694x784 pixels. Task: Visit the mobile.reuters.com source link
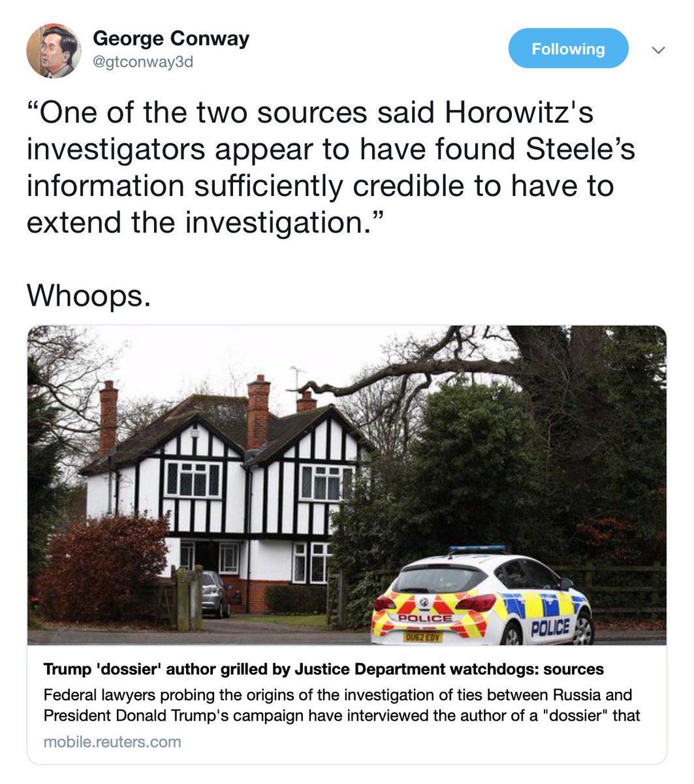112,742
